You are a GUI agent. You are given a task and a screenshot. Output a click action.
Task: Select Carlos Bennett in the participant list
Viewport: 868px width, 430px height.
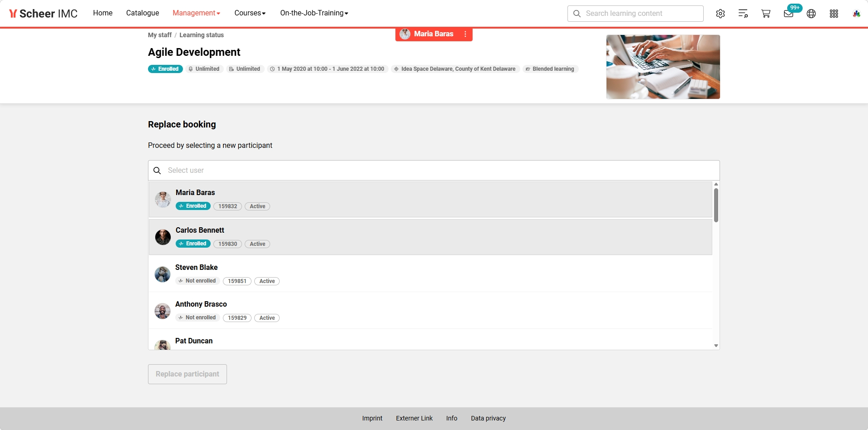430,237
